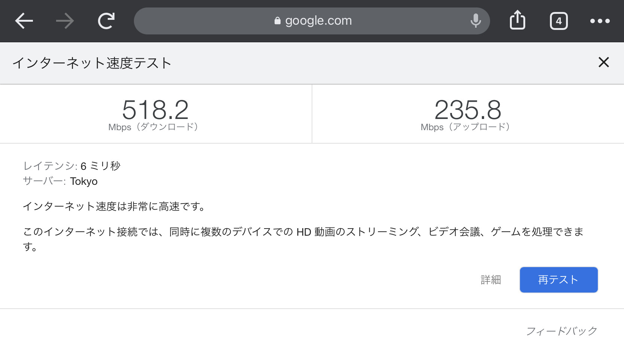Click the サーバー Tokyo text
Viewport: 624px width, 364px height.
pyautogui.click(x=60, y=181)
